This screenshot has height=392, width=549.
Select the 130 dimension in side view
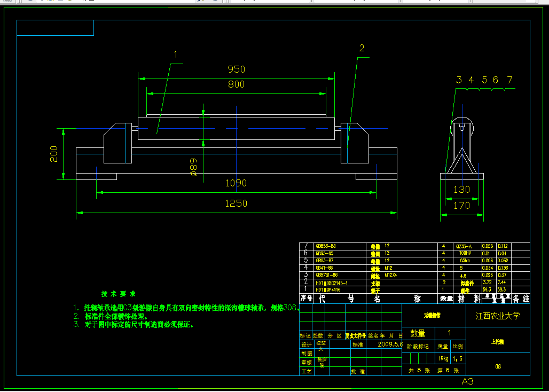click(462, 190)
